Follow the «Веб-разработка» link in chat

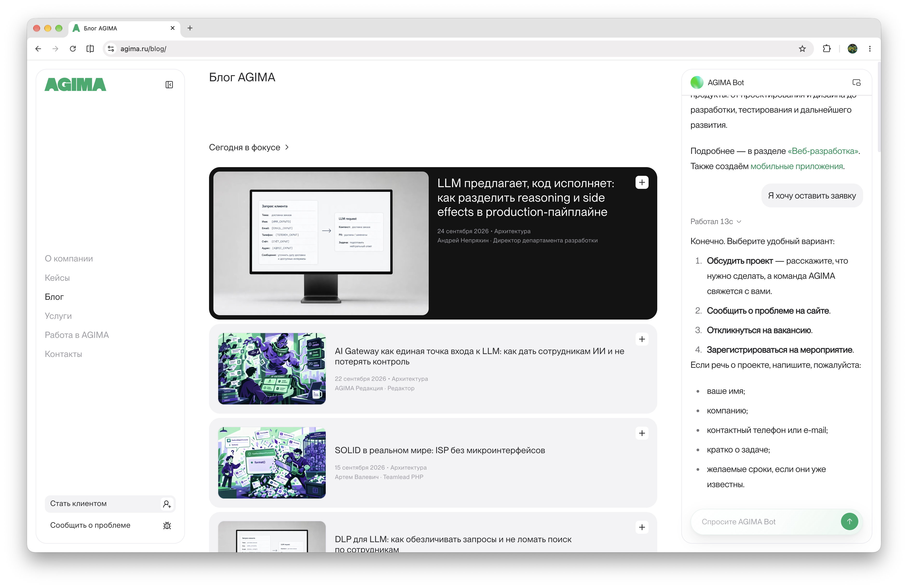pyautogui.click(x=823, y=151)
